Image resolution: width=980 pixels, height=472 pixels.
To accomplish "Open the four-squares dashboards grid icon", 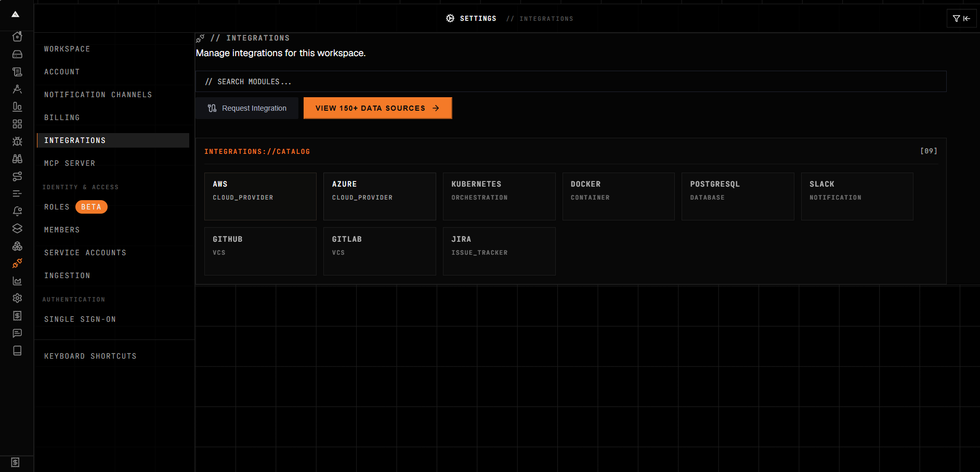I will tap(17, 124).
